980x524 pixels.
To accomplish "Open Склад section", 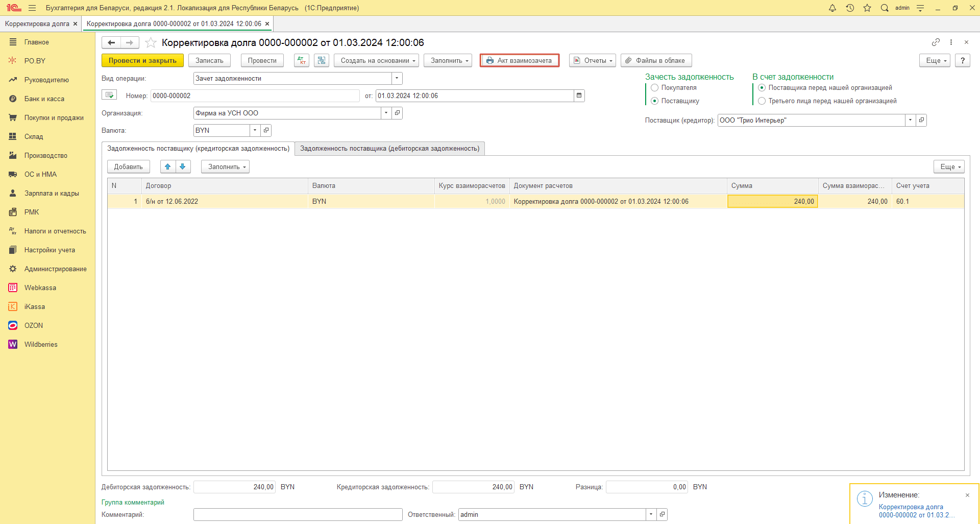I will point(34,136).
